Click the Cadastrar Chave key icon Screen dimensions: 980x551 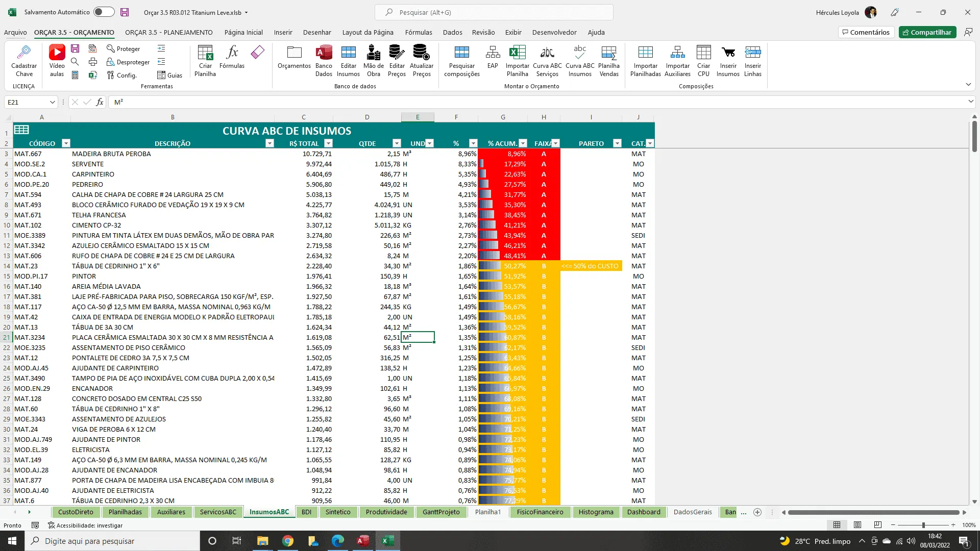[x=24, y=52]
